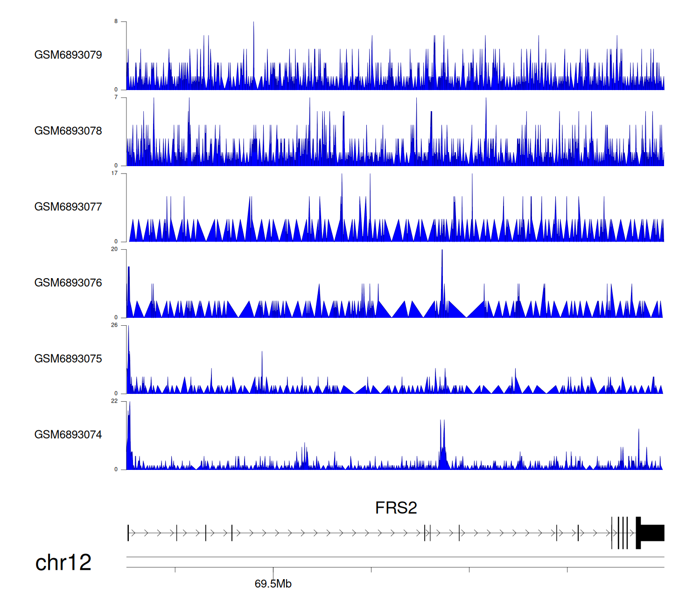Click the GSM6893077 track name

coord(68,207)
